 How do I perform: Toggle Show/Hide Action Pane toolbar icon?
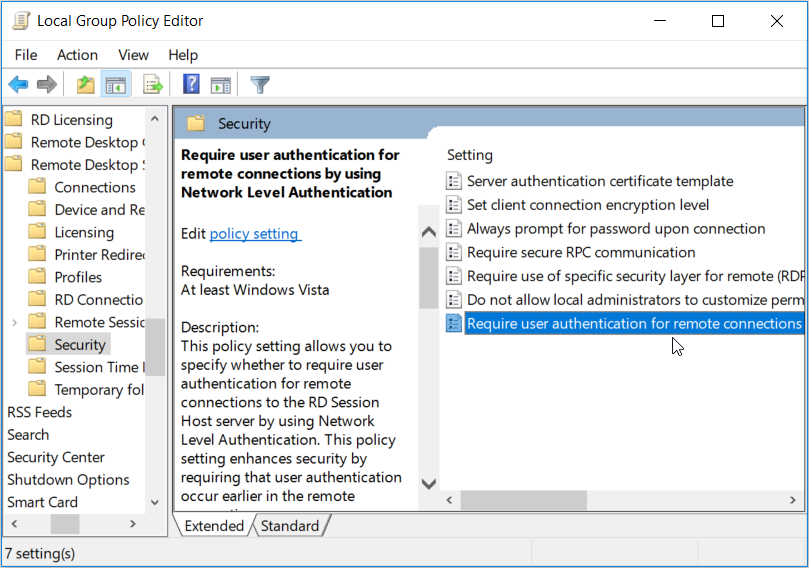pyautogui.click(x=220, y=85)
